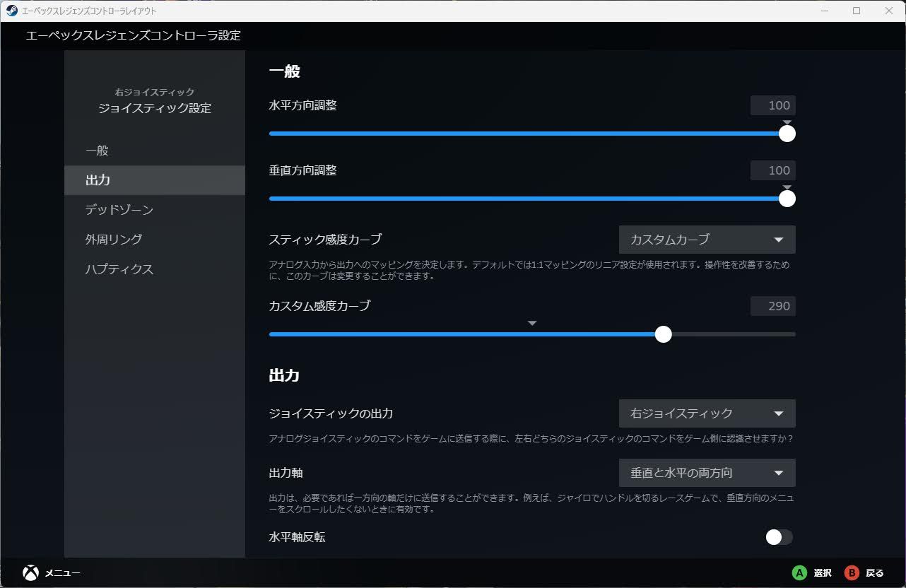Viewport: 906px width, 588px height.
Task: Click the カスタム感度カーブ slider handle
Action: click(x=663, y=334)
